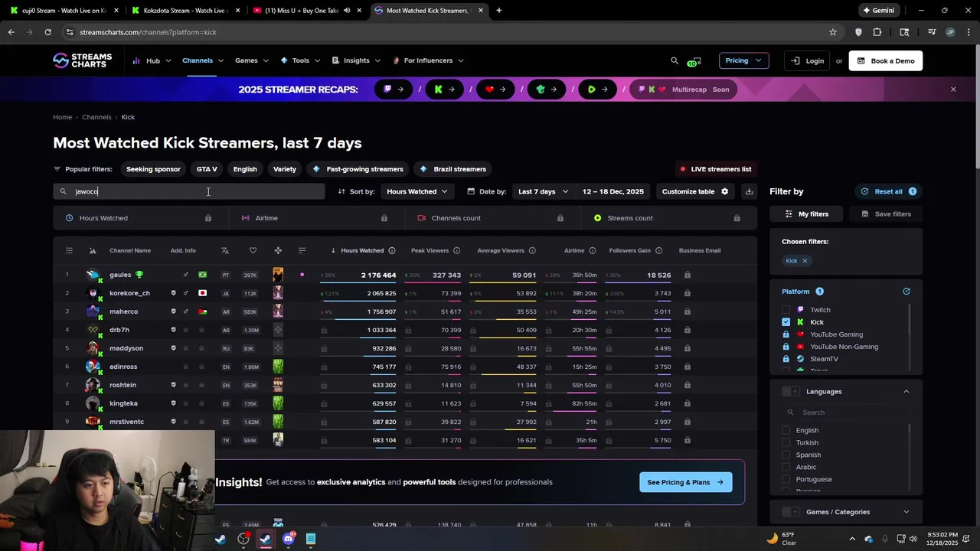Viewport: 980px width, 551px height.
Task: Click the Customize table button
Action: pos(695,191)
